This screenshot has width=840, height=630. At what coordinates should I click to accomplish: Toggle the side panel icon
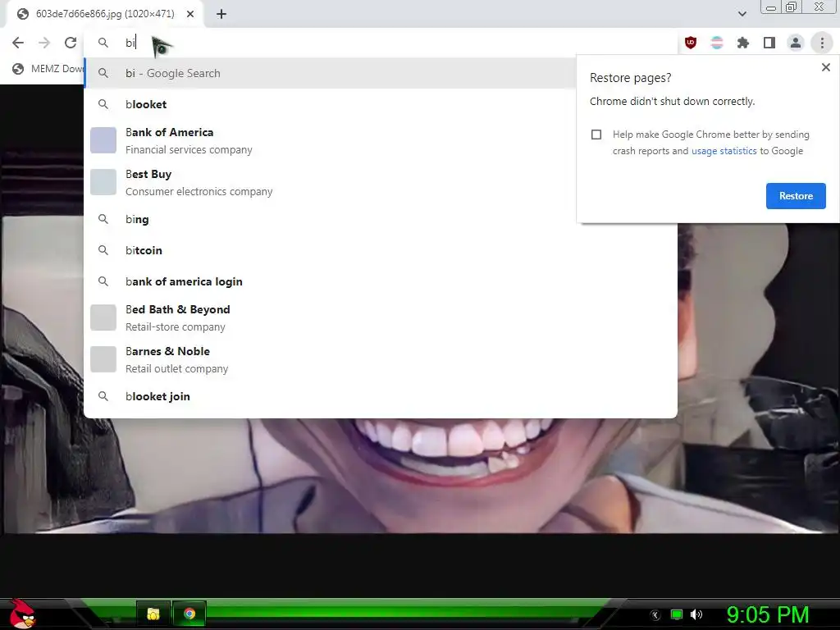point(769,43)
